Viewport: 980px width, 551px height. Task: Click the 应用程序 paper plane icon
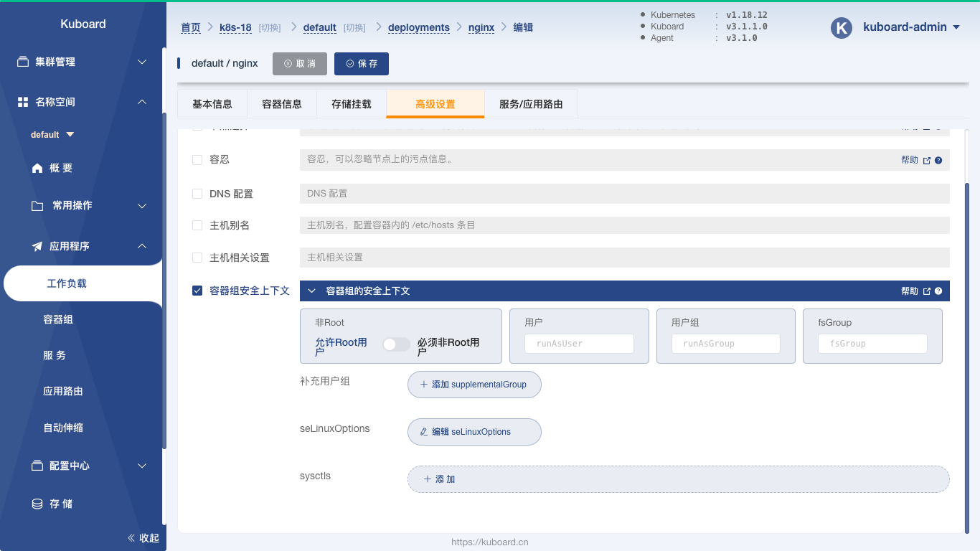click(x=37, y=246)
